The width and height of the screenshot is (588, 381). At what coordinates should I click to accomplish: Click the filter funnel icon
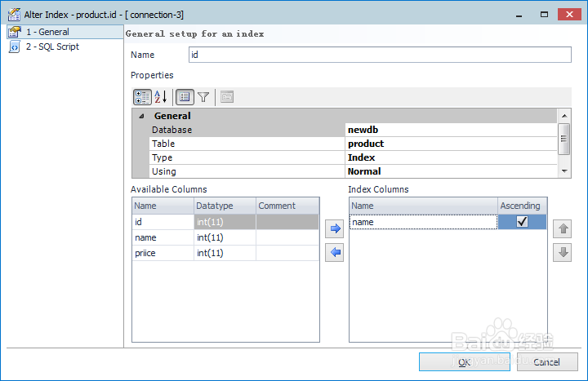203,96
